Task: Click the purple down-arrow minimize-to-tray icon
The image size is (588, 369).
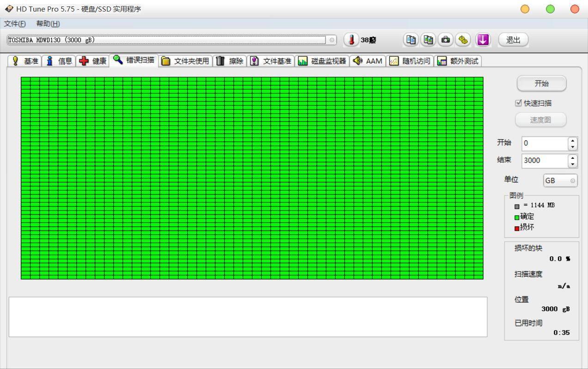Action: pos(483,40)
